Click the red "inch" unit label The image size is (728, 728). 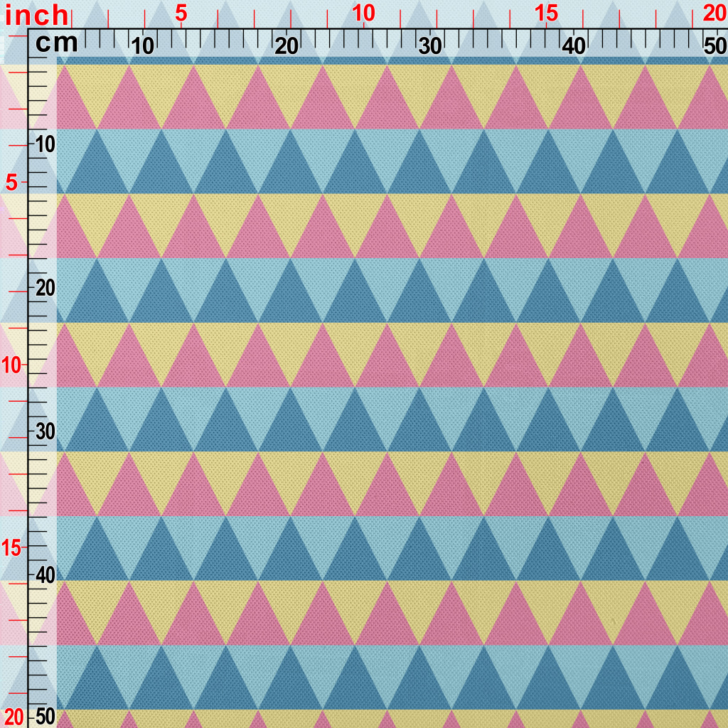point(37,15)
